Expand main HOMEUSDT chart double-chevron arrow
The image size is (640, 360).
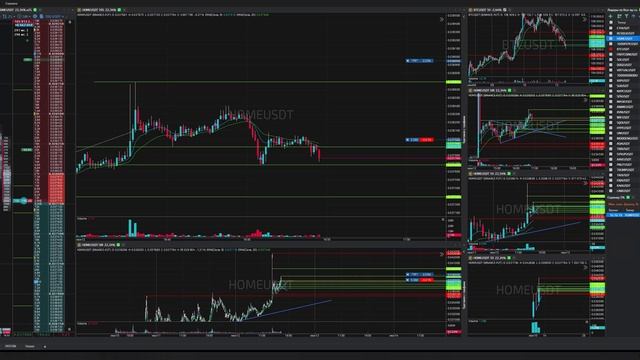[442, 19]
